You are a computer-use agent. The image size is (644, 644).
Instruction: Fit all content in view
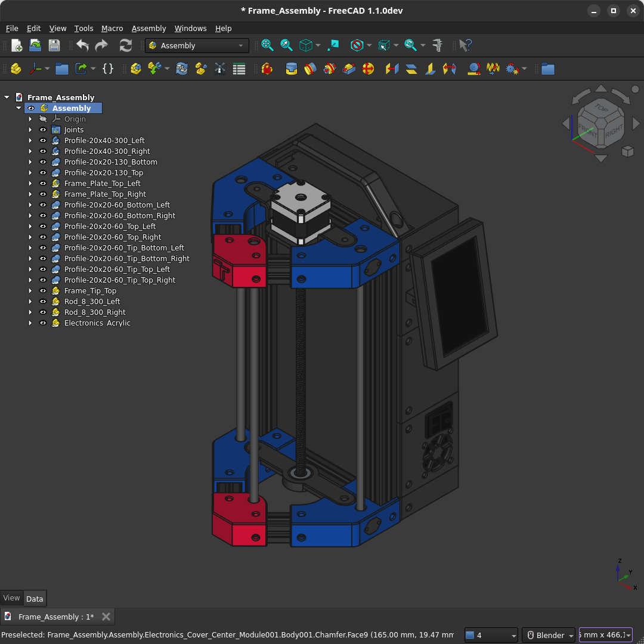click(x=267, y=45)
